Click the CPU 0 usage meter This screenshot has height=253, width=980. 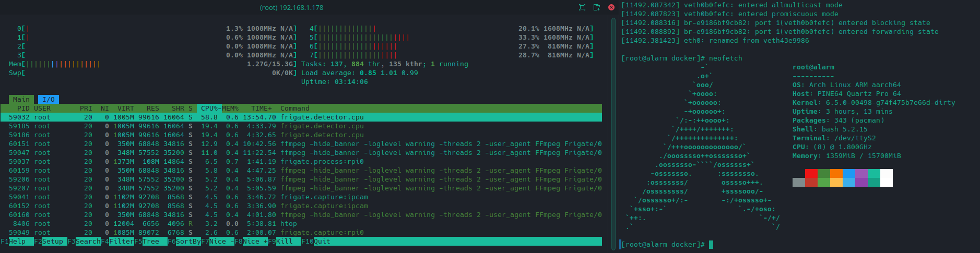point(157,28)
